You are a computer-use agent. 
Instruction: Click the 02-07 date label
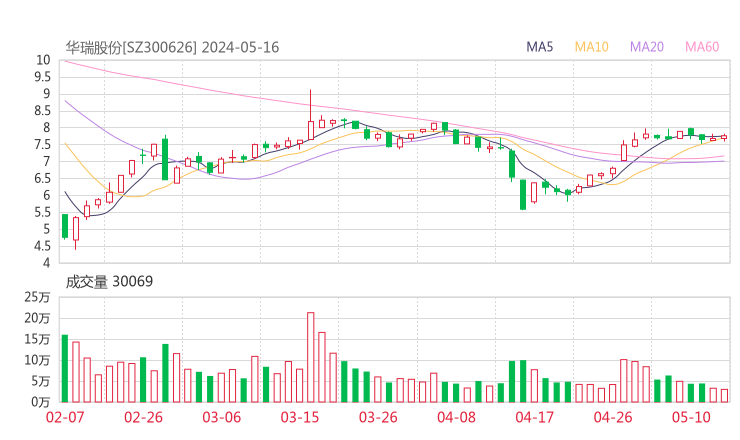(x=65, y=417)
